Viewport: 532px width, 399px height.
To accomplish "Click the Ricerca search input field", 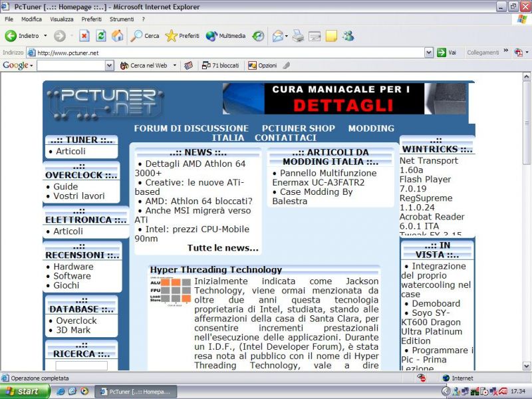I will click(81, 366).
